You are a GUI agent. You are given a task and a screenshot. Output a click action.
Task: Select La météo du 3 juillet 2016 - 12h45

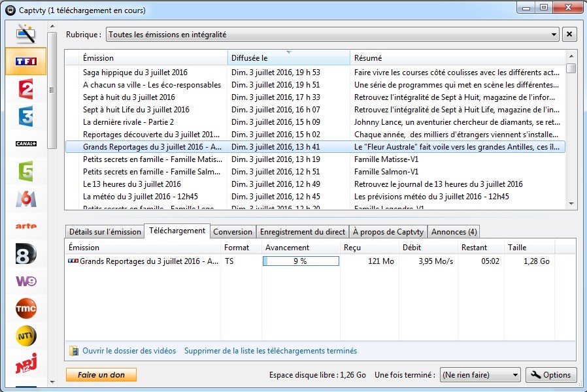(x=315, y=197)
